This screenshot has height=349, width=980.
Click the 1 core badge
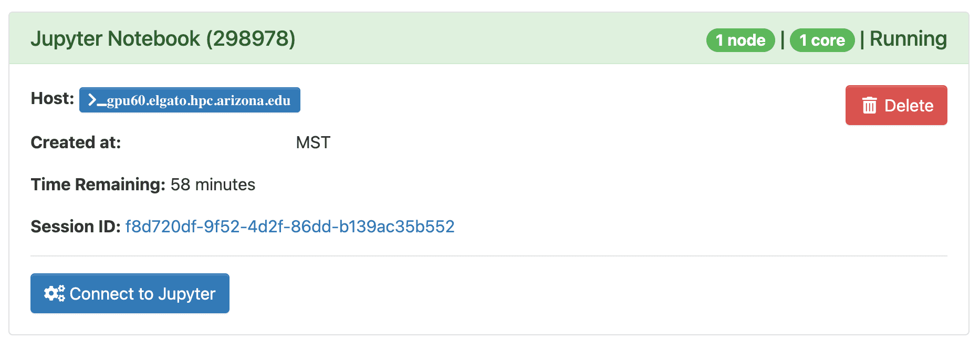click(x=822, y=40)
